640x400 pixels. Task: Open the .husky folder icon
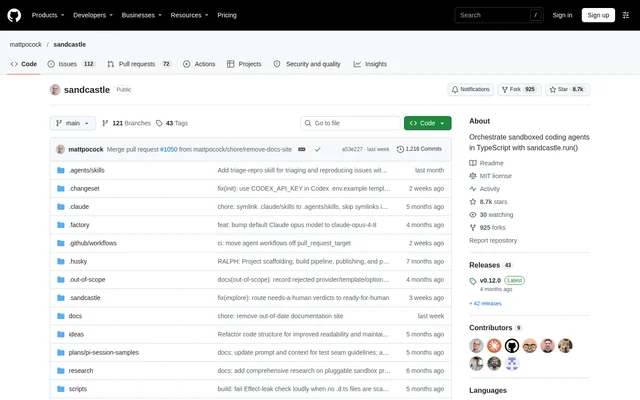[x=61, y=261]
